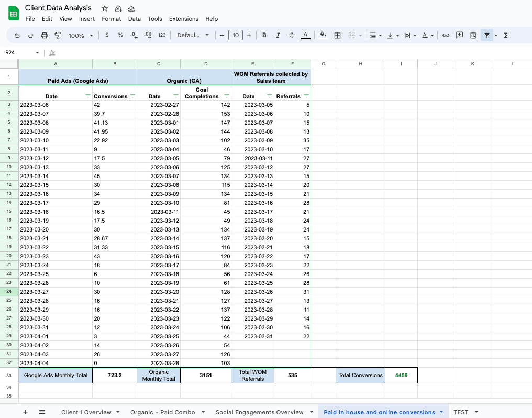
Task: Open the filter dropdown on Conversions header
Action: pyautogui.click(x=133, y=96)
